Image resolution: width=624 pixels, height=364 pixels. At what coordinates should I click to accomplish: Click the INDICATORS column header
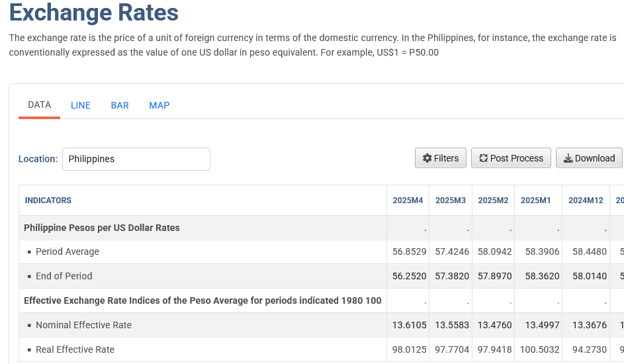[48, 201]
